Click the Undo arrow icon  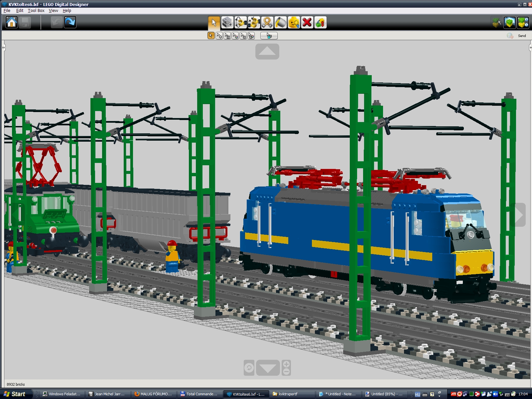tap(57, 22)
